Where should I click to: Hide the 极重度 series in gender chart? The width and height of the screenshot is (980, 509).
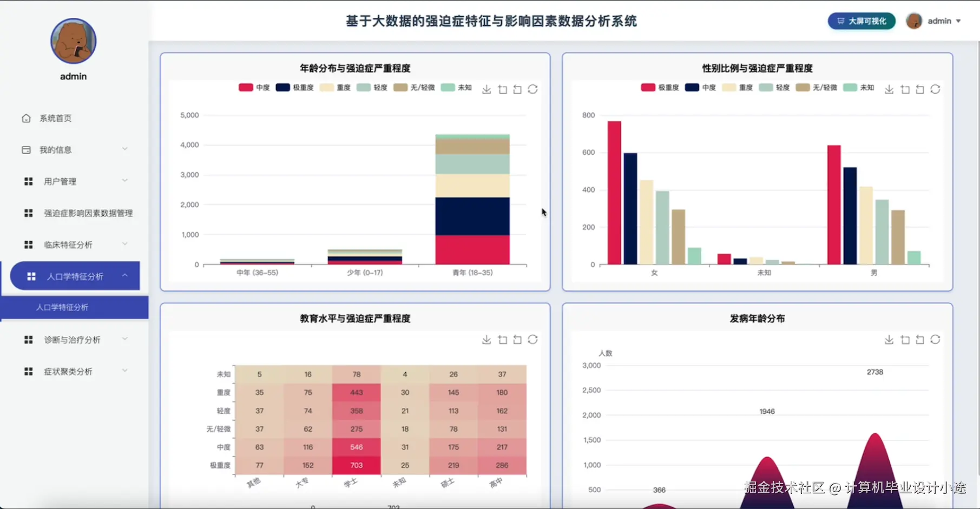(659, 87)
